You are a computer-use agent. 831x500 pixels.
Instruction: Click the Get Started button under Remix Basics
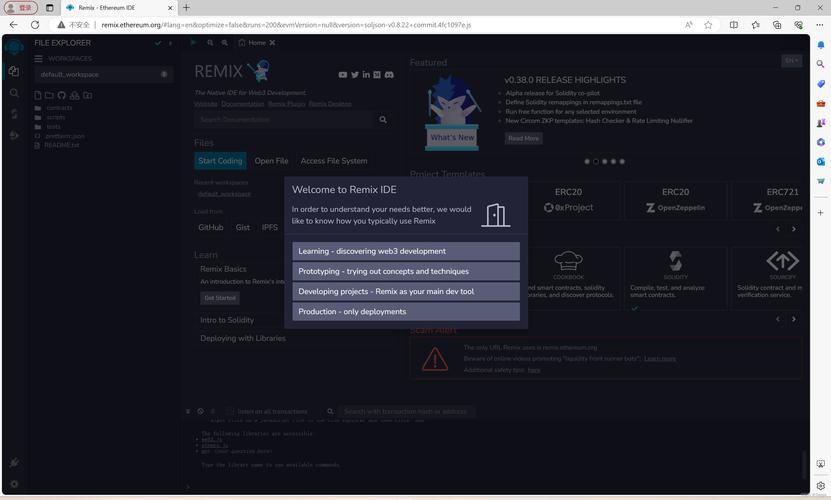[x=220, y=298]
